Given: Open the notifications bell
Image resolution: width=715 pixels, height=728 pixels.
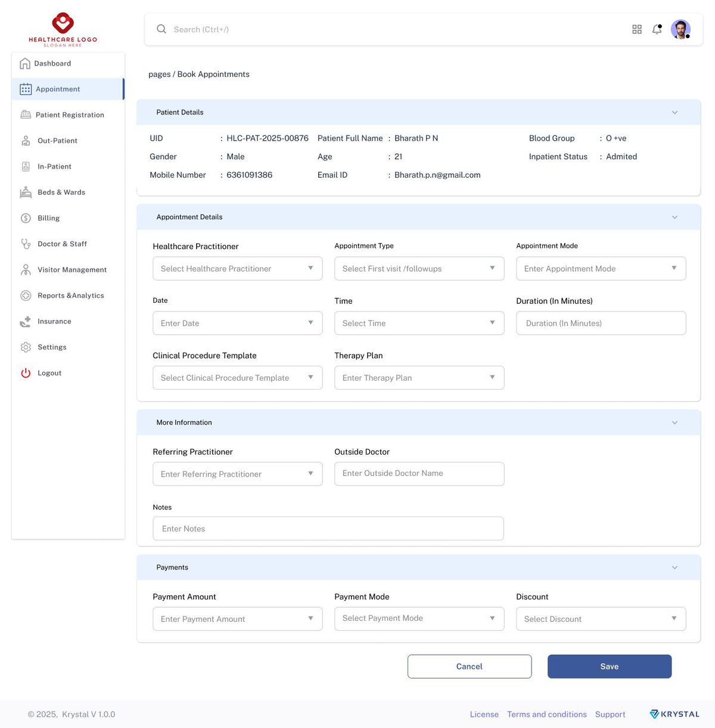Looking at the screenshot, I should coord(657,29).
